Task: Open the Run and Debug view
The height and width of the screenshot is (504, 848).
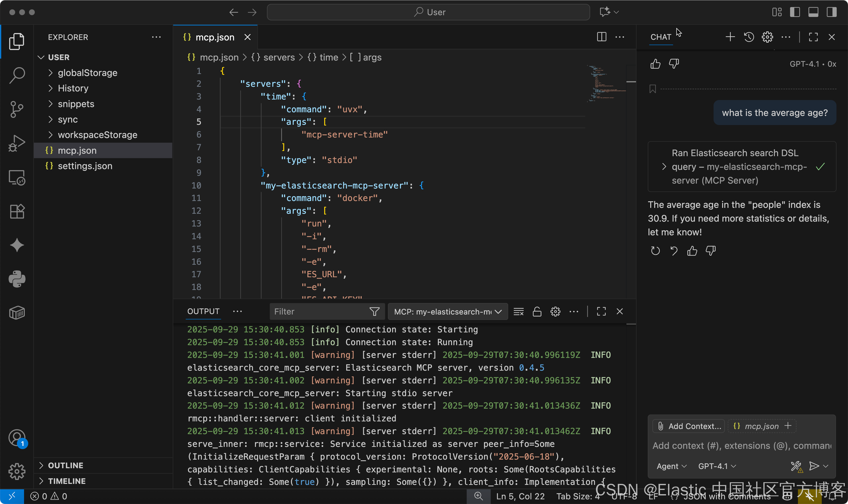Action: 17,143
